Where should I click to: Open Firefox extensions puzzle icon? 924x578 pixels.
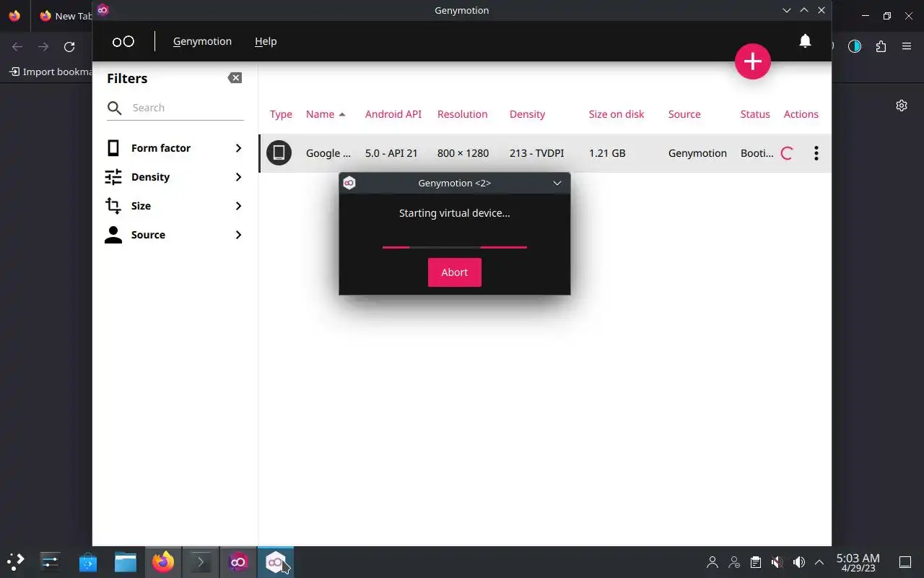coord(881,47)
